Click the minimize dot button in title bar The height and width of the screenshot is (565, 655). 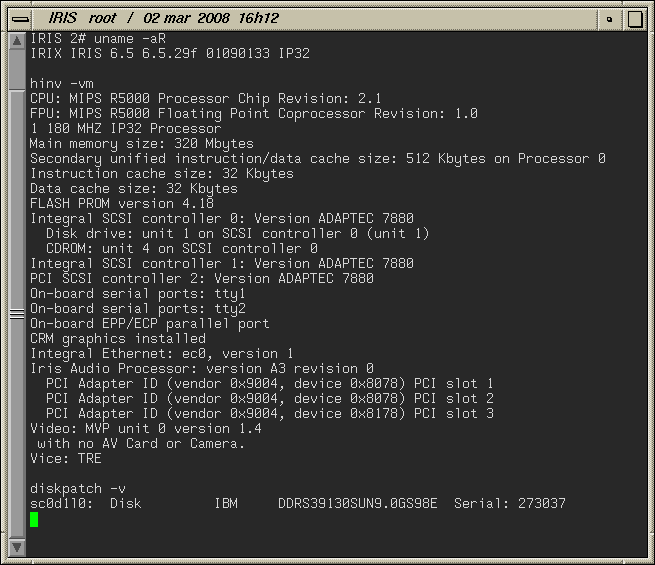[x=609, y=19]
